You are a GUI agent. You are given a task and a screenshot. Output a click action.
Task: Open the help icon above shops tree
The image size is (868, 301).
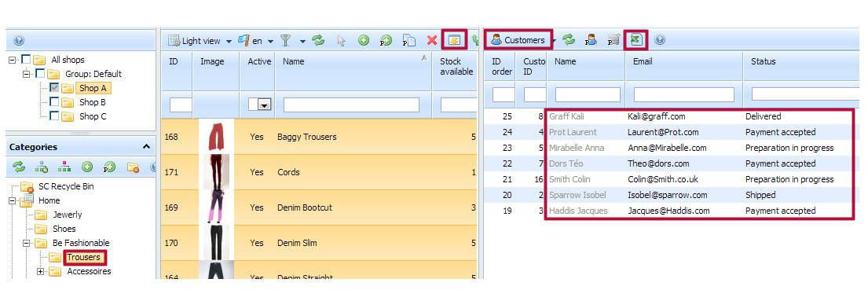(x=20, y=40)
